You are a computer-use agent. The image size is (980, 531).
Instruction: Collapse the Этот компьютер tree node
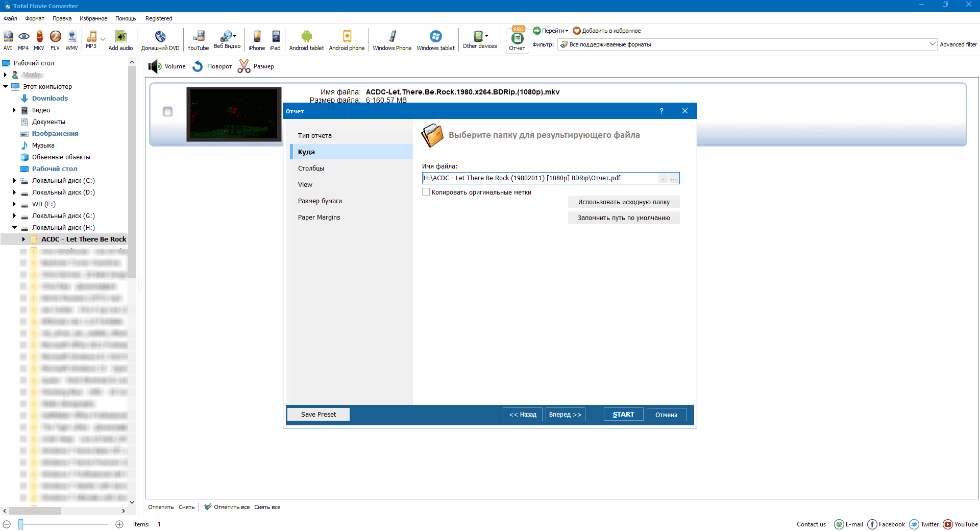pyautogui.click(x=6, y=86)
